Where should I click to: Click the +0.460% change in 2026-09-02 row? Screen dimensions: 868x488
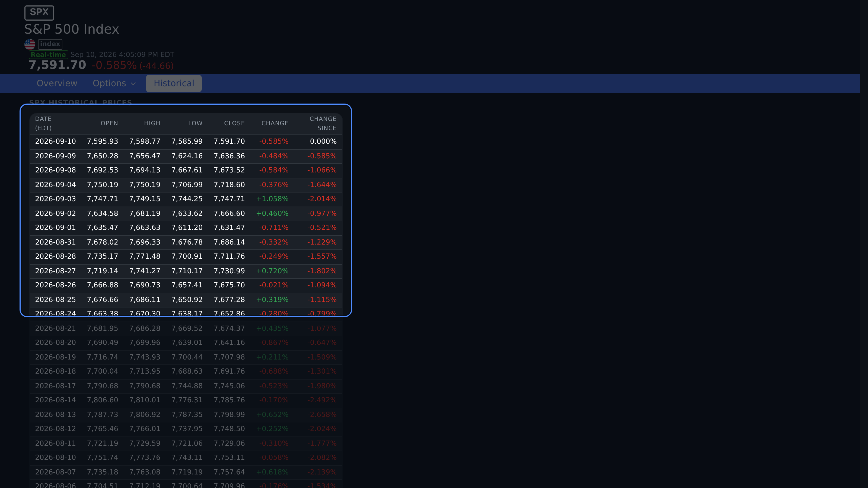pyautogui.click(x=272, y=213)
